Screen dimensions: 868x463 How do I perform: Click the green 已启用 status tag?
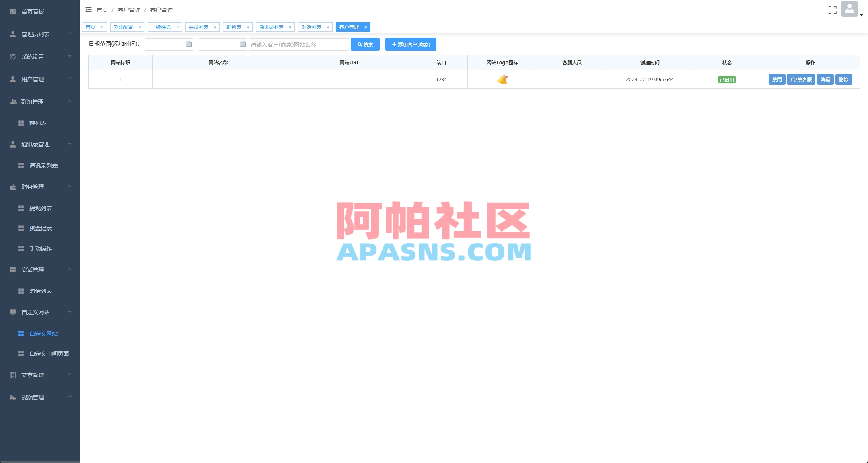(727, 79)
